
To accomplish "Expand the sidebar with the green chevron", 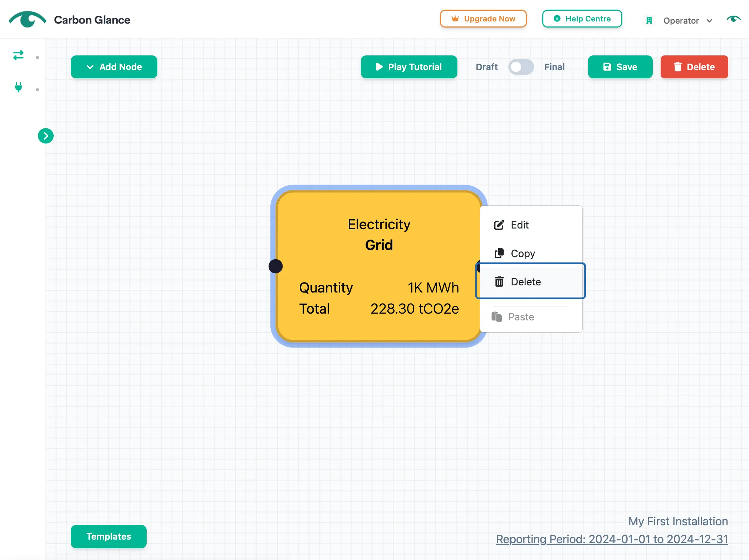I will [x=46, y=136].
